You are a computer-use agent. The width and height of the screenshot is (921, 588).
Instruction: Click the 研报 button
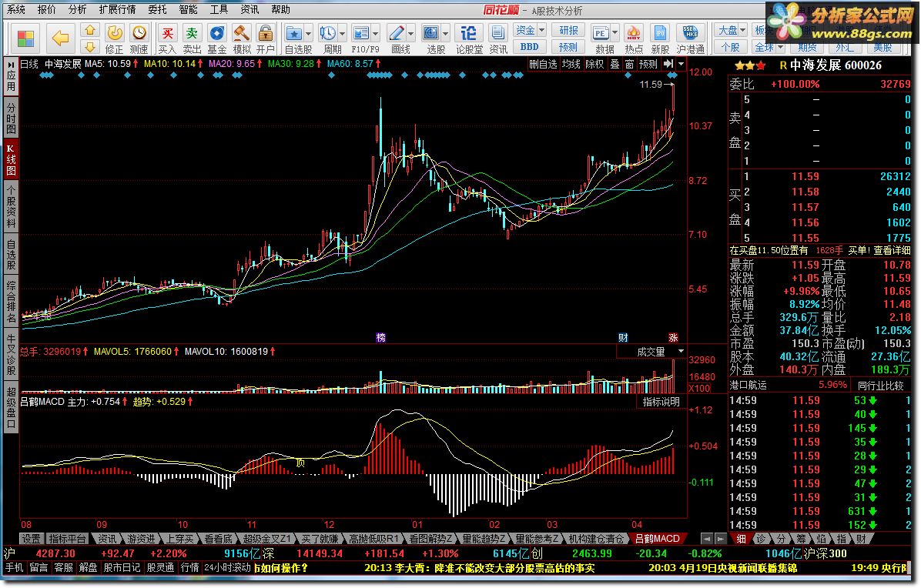pos(568,30)
